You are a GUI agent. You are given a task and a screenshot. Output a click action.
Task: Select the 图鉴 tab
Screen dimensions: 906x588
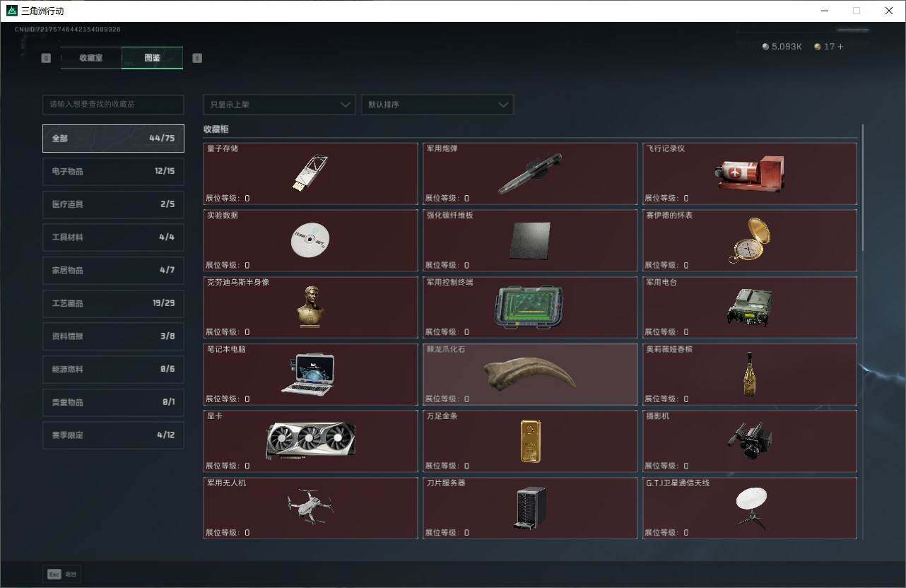[152, 58]
